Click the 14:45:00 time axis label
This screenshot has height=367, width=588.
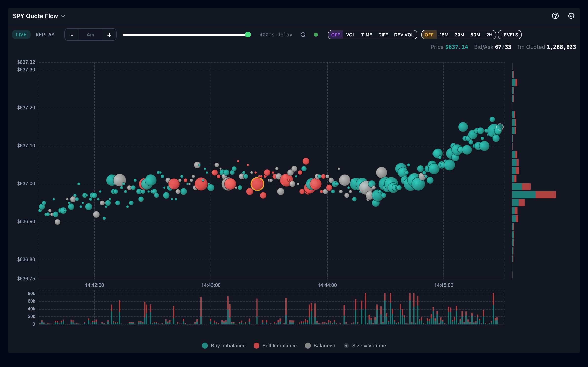click(444, 285)
